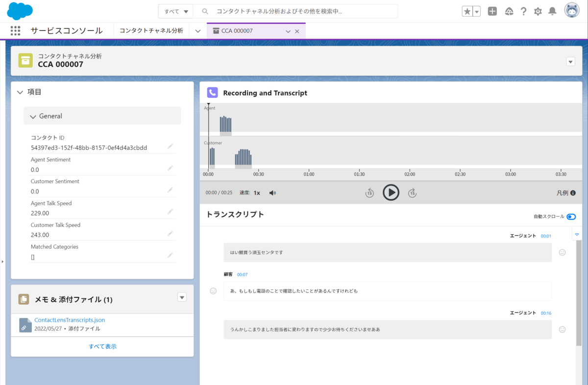588x385 pixels.
Task: Click the transcript scroll-down triangle button
Action: pos(577,235)
